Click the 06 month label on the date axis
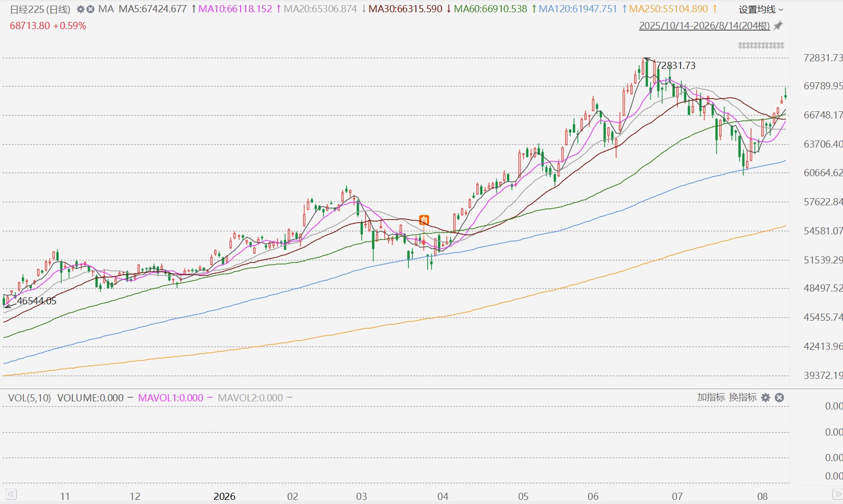The width and height of the screenshot is (843, 504). click(x=593, y=496)
